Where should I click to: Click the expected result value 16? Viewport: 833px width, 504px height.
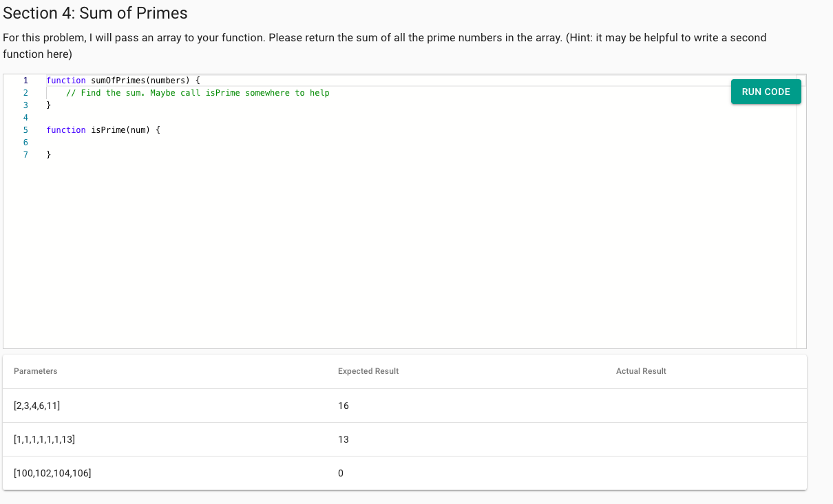pyautogui.click(x=341, y=406)
